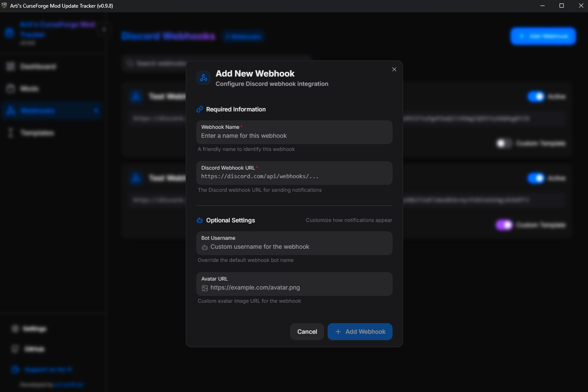The width and height of the screenshot is (588, 392).
Task: Click the Bot Username input field
Action: (x=294, y=243)
